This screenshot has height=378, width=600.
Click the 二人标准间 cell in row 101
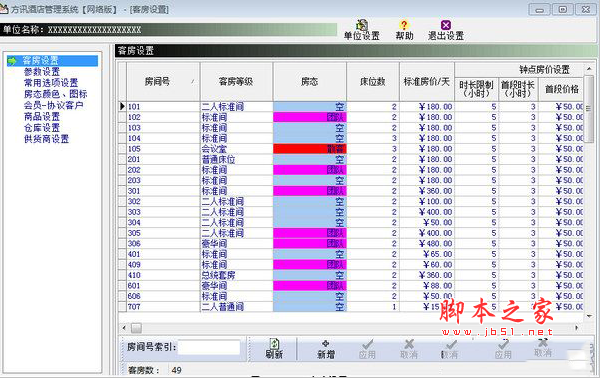pos(236,106)
